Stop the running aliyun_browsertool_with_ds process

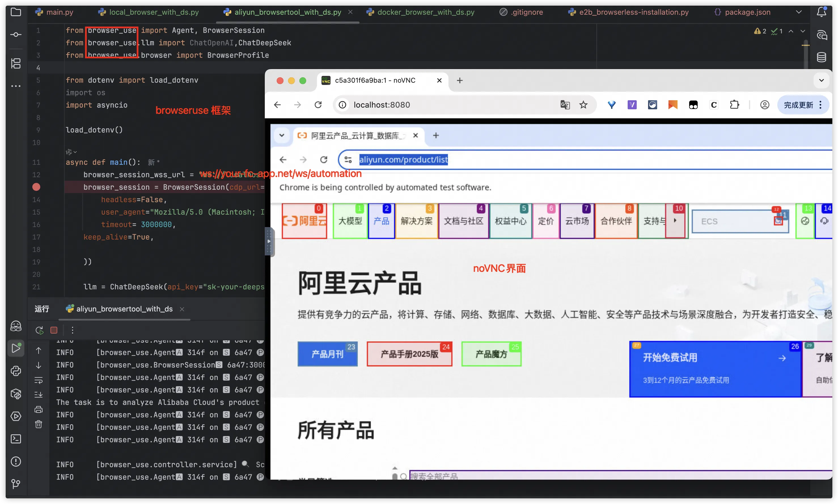point(54,330)
